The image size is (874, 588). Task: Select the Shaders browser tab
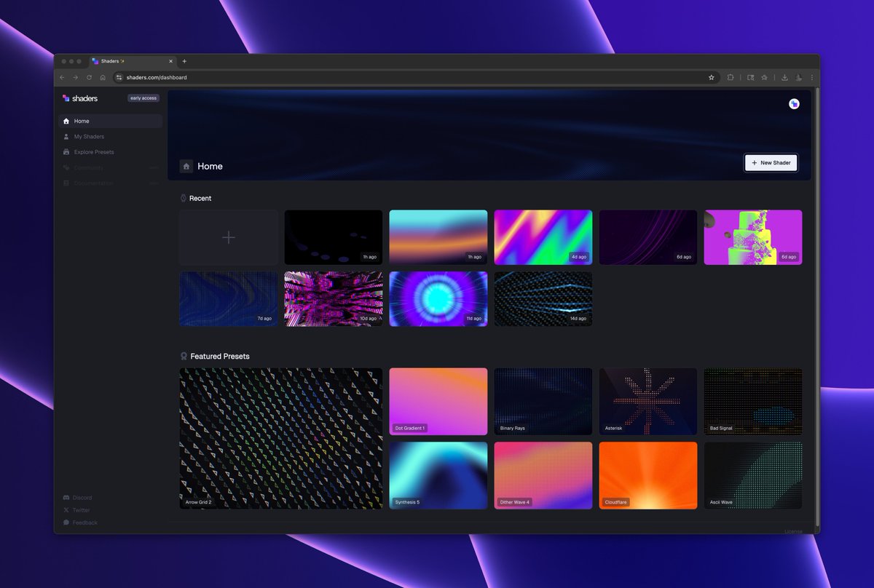click(134, 61)
